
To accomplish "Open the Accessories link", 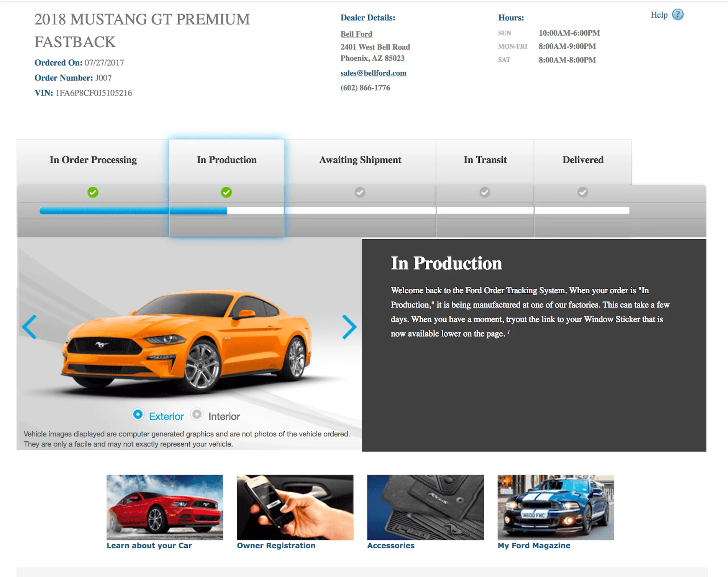I will [391, 546].
